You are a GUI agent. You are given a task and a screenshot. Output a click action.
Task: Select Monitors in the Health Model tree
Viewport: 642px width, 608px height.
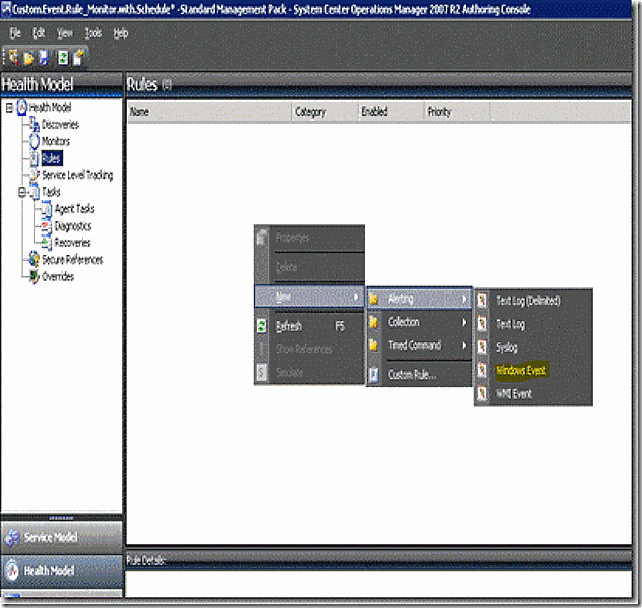click(x=56, y=141)
